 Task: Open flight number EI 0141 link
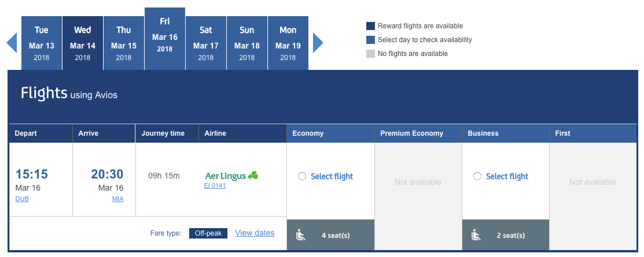[x=215, y=186]
